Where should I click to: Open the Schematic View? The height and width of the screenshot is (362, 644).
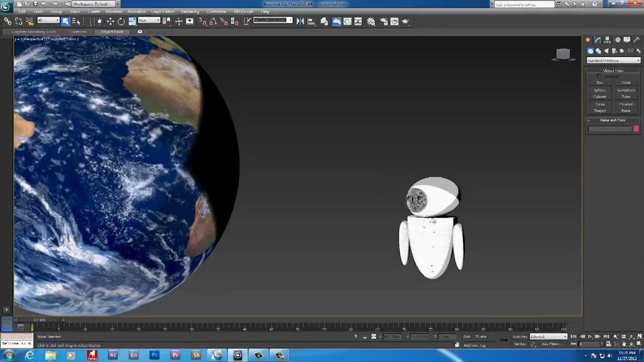point(358,21)
